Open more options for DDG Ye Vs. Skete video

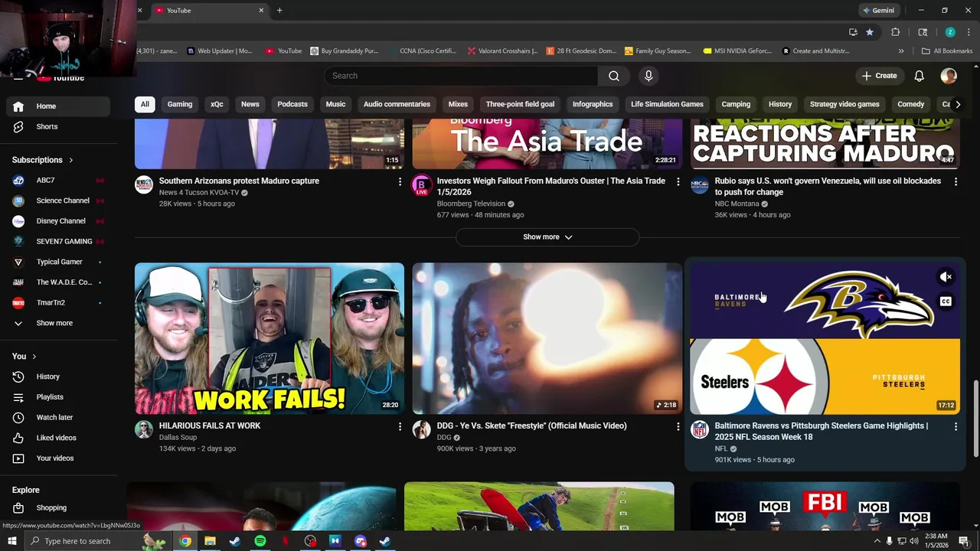678,426
